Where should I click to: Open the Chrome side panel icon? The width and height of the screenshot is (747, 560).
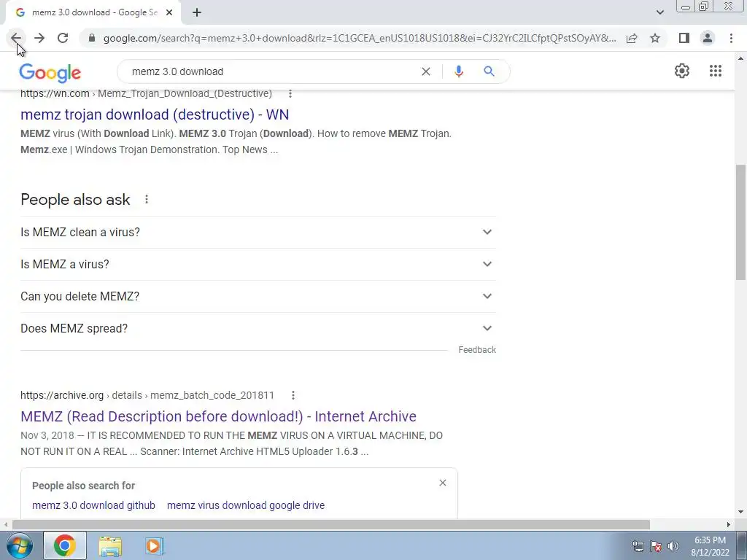coord(684,38)
